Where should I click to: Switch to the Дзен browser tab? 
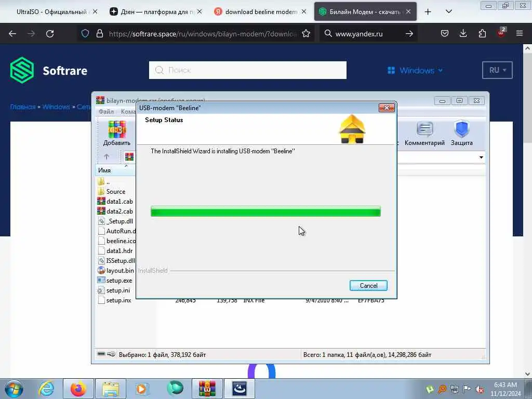tap(152, 12)
